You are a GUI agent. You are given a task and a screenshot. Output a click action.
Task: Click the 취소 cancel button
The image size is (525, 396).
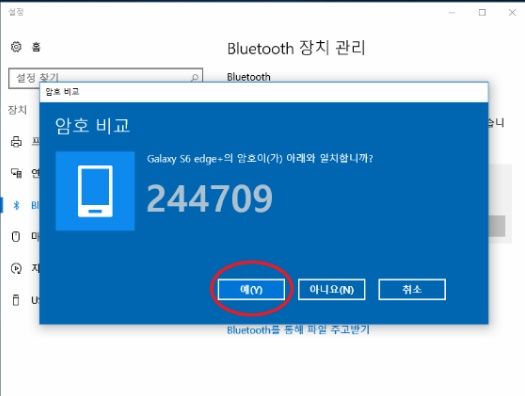pos(412,289)
